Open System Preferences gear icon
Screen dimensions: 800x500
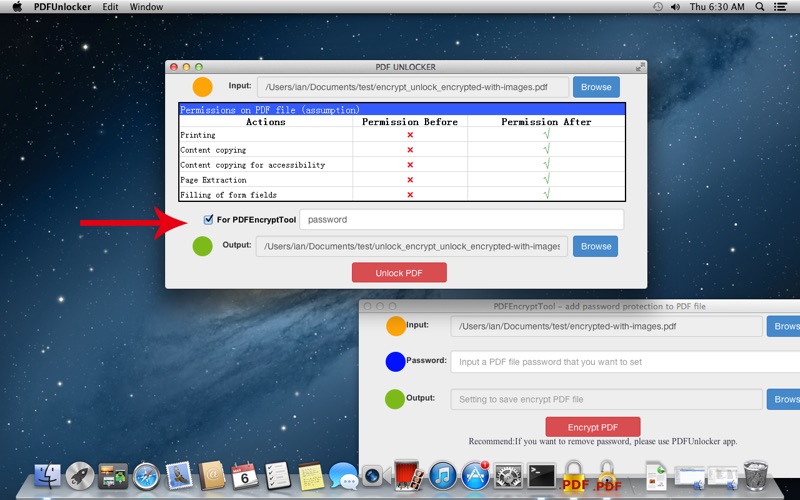pyautogui.click(x=508, y=476)
